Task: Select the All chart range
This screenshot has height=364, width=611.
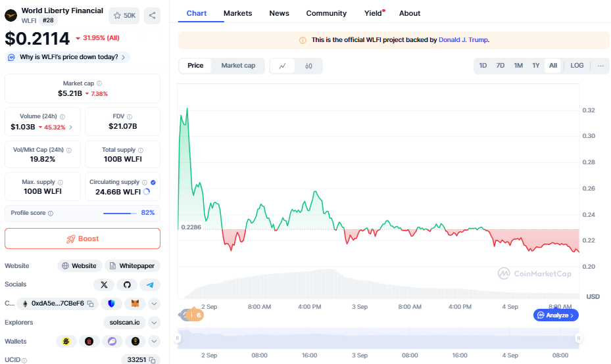Action: (553, 66)
